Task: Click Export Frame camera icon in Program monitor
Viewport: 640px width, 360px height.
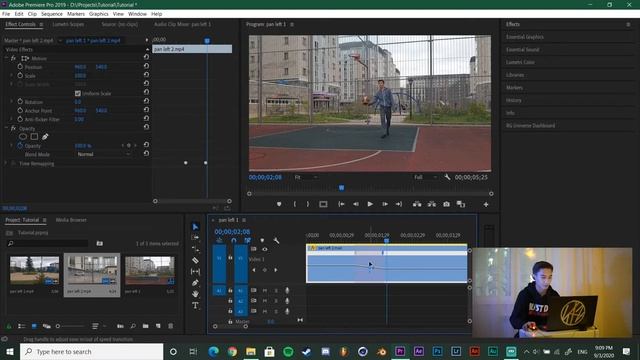Action: (447, 204)
